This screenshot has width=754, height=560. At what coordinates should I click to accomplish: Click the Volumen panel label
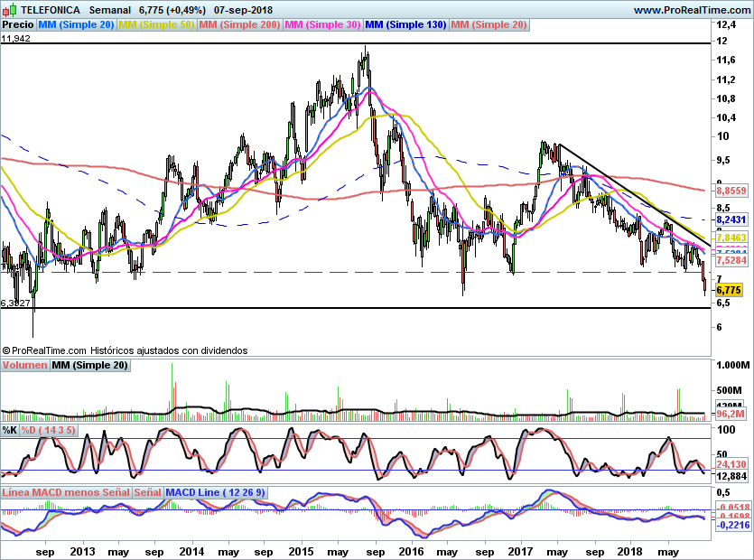click(x=24, y=366)
